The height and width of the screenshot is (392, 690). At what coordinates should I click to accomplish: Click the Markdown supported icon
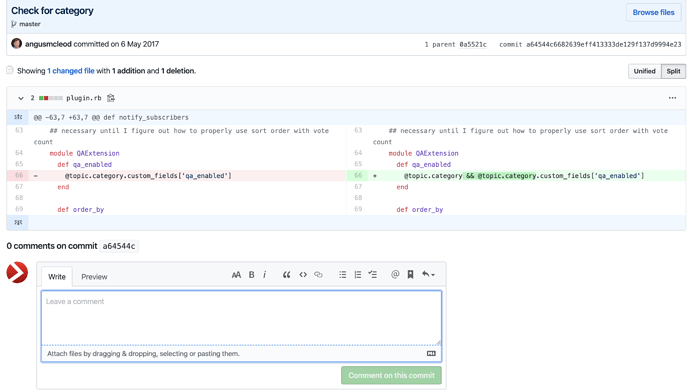pos(431,354)
